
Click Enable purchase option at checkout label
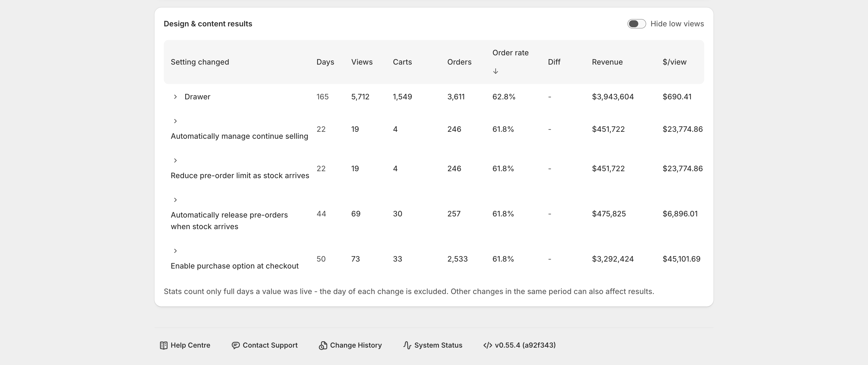(x=235, y=266)
